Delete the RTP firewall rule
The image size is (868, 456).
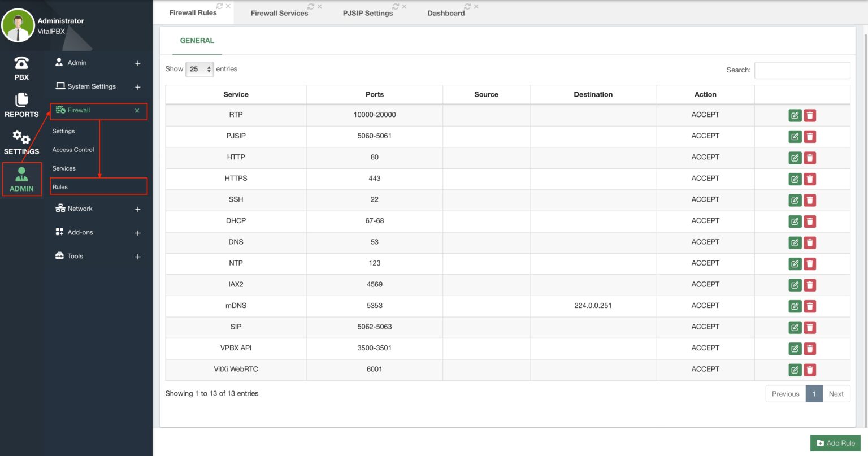(x=810, y=115)
